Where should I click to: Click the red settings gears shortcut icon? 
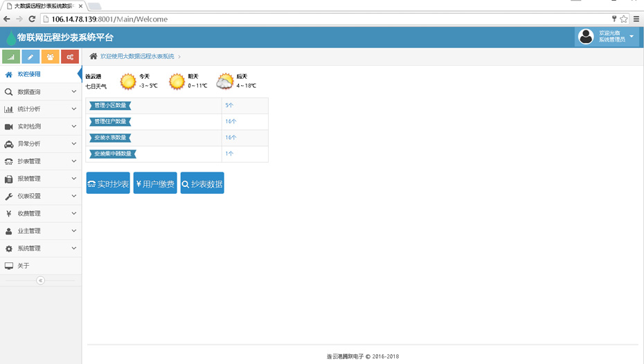[x=70, y=57]
